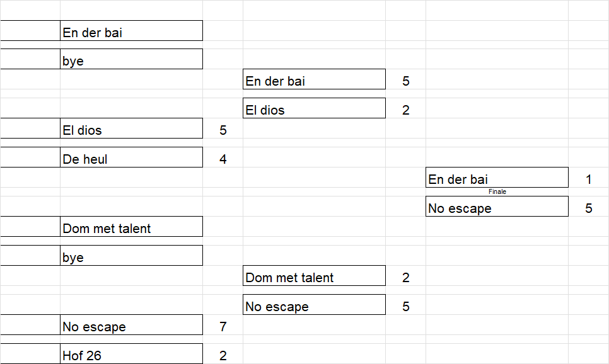Screen dimensions: 609x364
Task: Select the first-round "Dom met talent" cell
Action: coord(131,227)
